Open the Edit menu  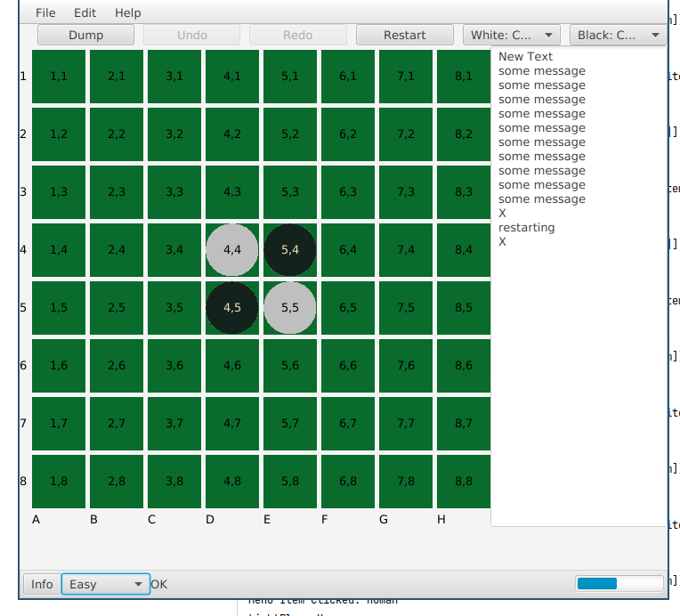[85, 13]
